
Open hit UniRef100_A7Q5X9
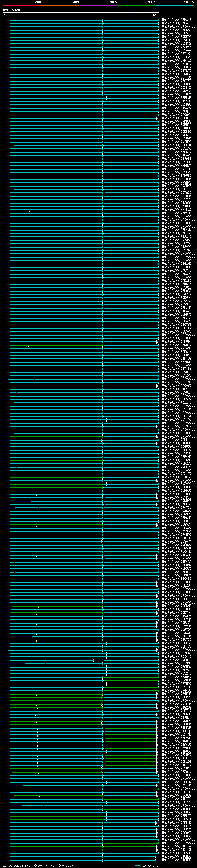coord(177,30)
